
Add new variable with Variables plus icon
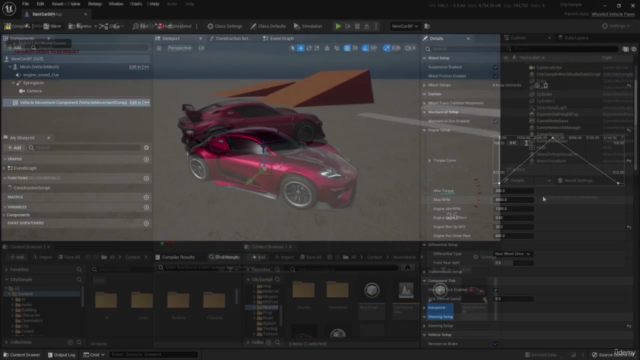pos(146,207)
